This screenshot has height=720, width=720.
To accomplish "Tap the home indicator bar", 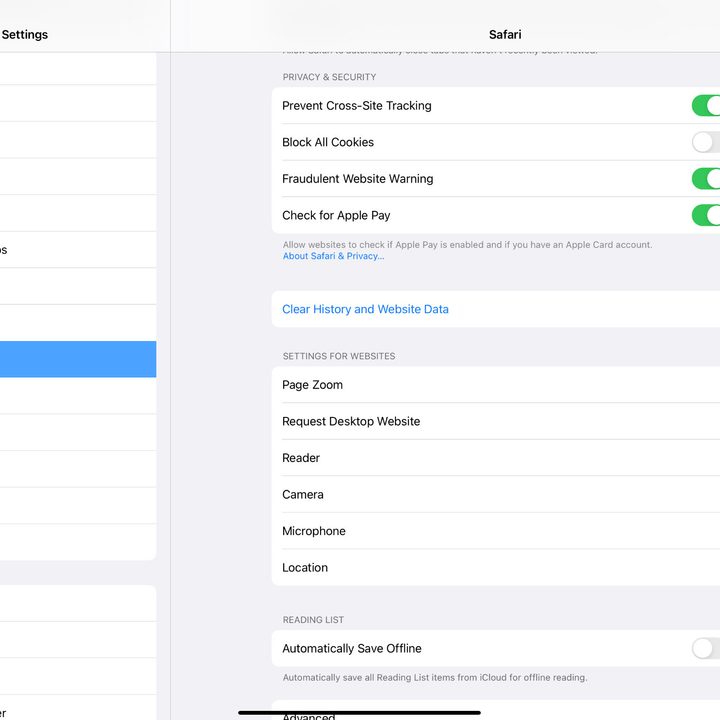I will (x=360, y=713).
